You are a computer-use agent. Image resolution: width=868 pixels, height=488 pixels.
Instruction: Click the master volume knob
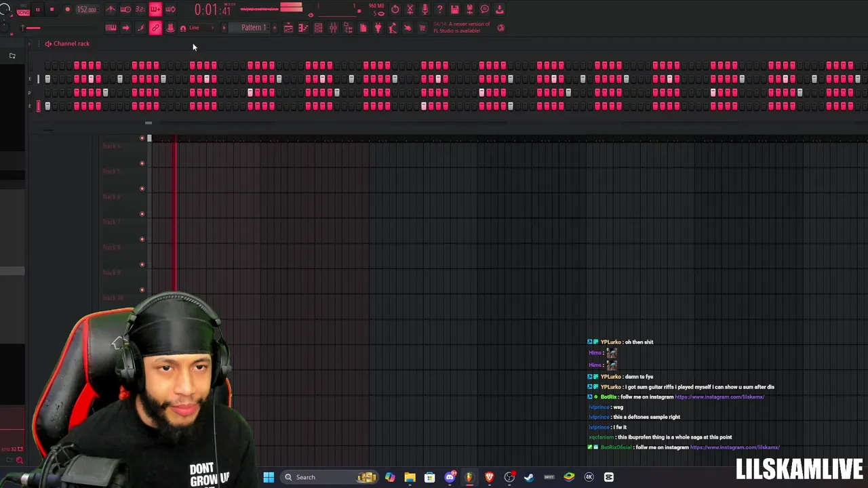click(x=5, y=9)
